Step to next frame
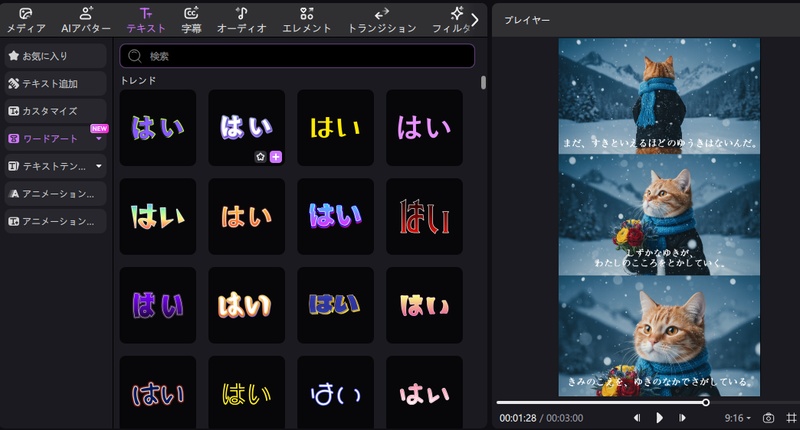The height and width of the screenshot is (430, 800). click(682, 418)
